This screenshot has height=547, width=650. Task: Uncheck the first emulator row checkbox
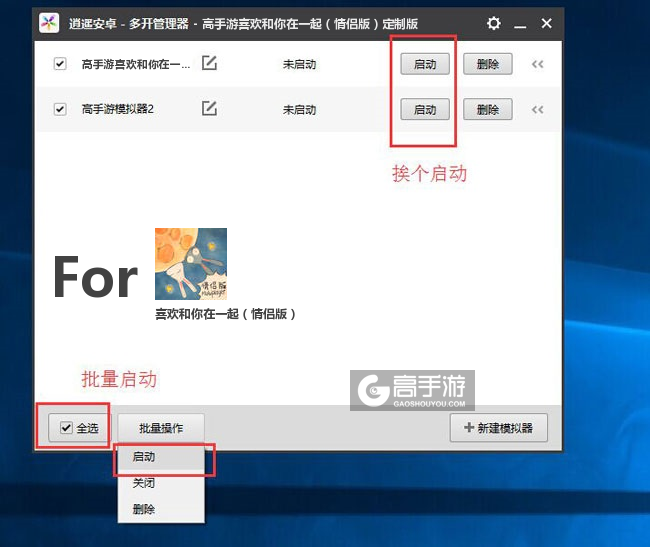click(x=60, y=64)
